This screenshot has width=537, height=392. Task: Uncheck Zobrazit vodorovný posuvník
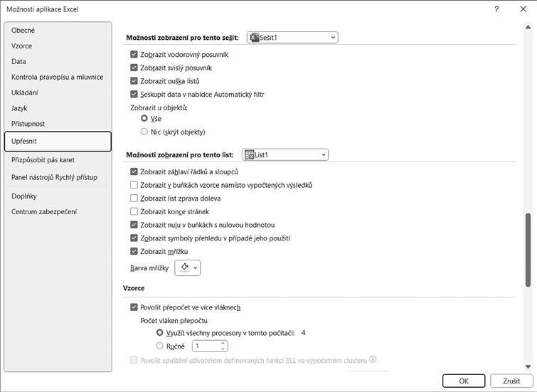(x=134, y=55)
